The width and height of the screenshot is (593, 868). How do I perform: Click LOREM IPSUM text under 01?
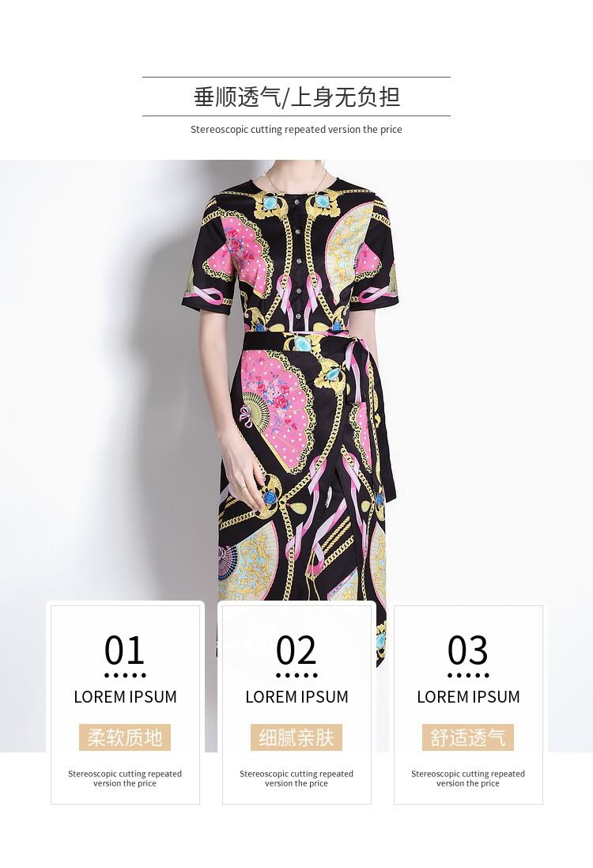coord(125,697)
